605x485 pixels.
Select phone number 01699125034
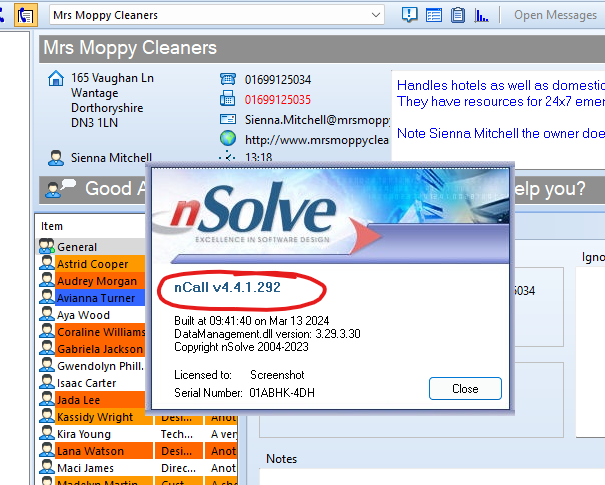coord(278,80)
